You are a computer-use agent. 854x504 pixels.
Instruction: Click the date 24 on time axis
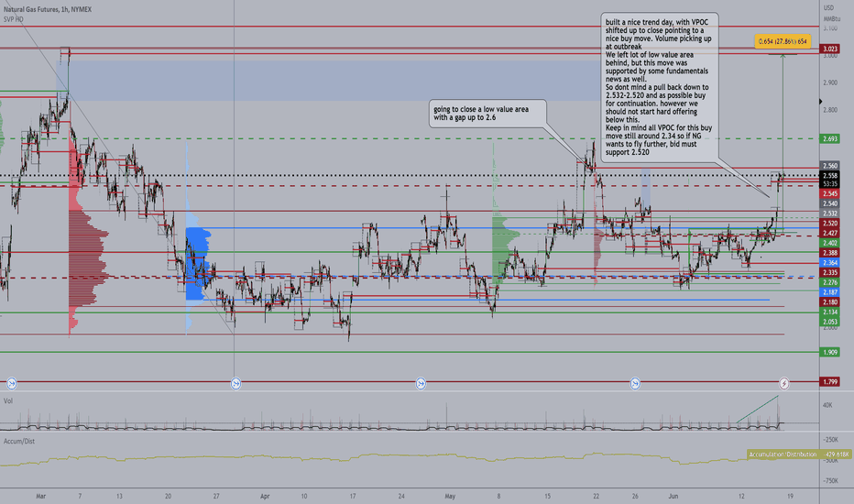(x=401, y=496)
